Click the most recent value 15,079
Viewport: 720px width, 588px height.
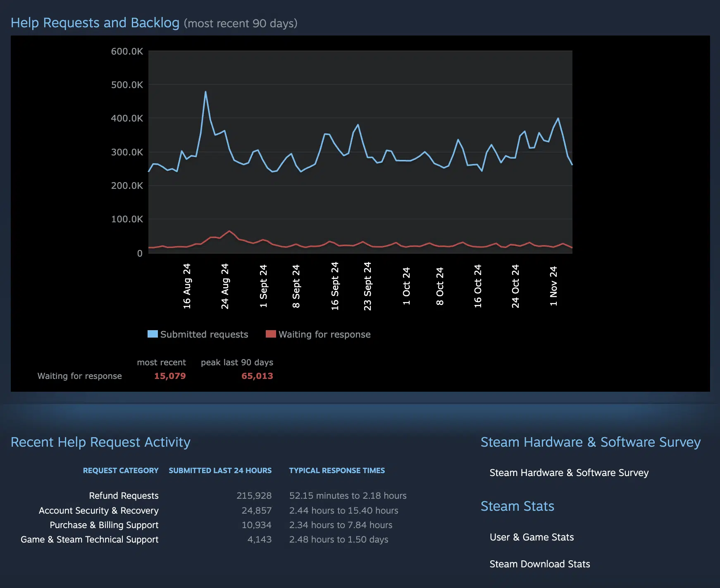(170, 376)
